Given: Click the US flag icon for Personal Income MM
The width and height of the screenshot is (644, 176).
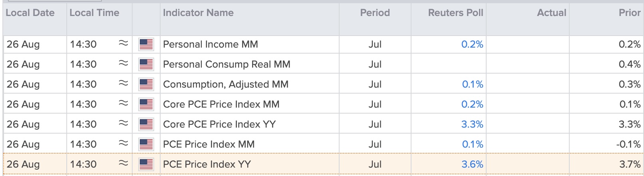Looking at the screenshot, I should pos(146,44).
